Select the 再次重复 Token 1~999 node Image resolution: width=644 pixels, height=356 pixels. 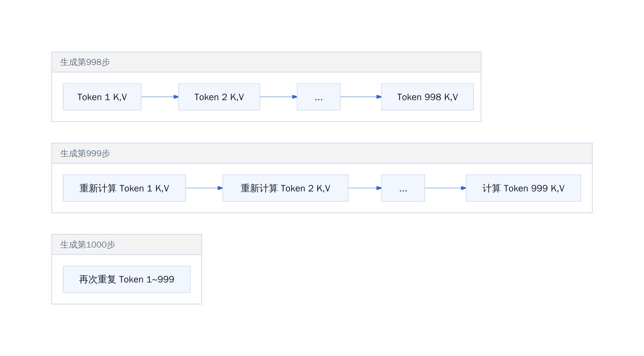127,279
